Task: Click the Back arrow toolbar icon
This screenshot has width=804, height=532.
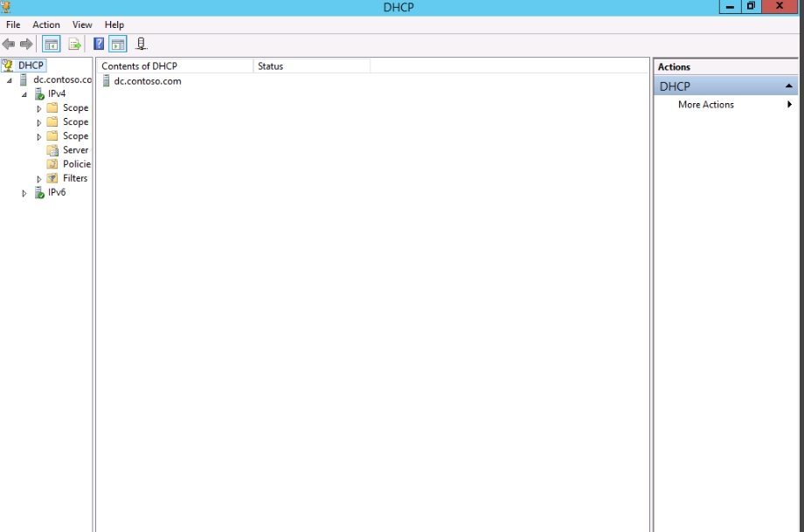Action: (x=9, y=44)
